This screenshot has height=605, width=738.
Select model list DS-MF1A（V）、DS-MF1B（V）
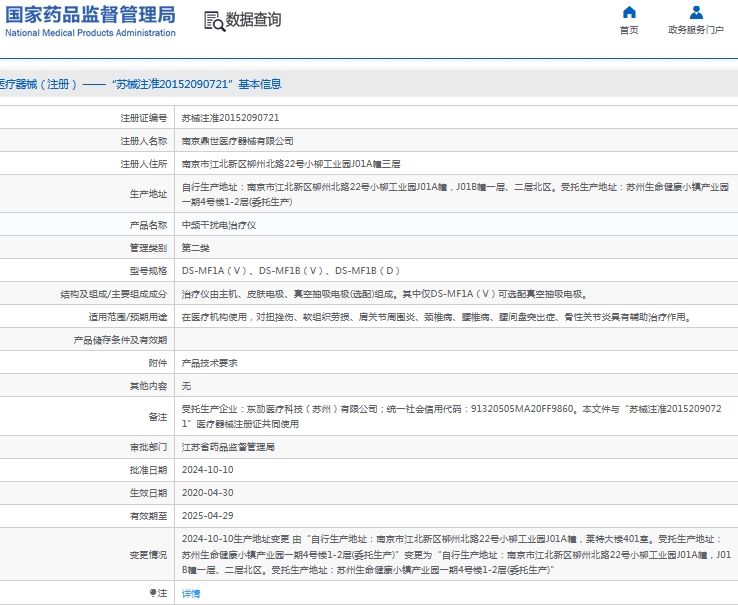point(291,271)
